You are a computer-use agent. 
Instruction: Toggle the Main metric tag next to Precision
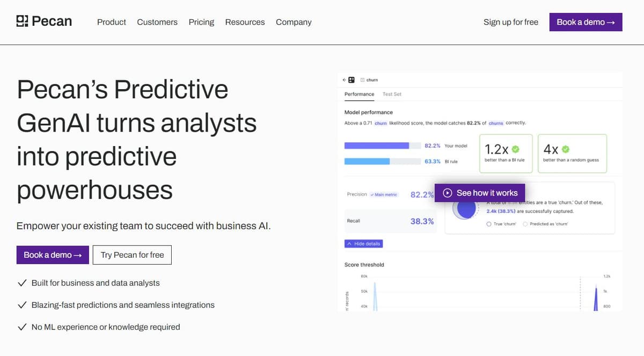point(384,194)
